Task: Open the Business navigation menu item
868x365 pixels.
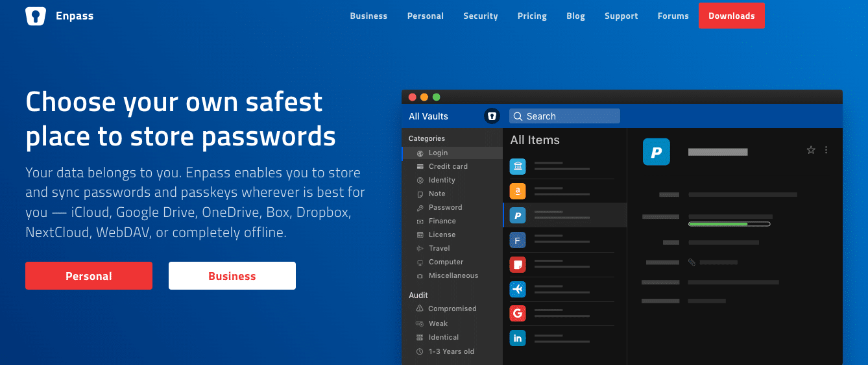Action: pos(368,16)
